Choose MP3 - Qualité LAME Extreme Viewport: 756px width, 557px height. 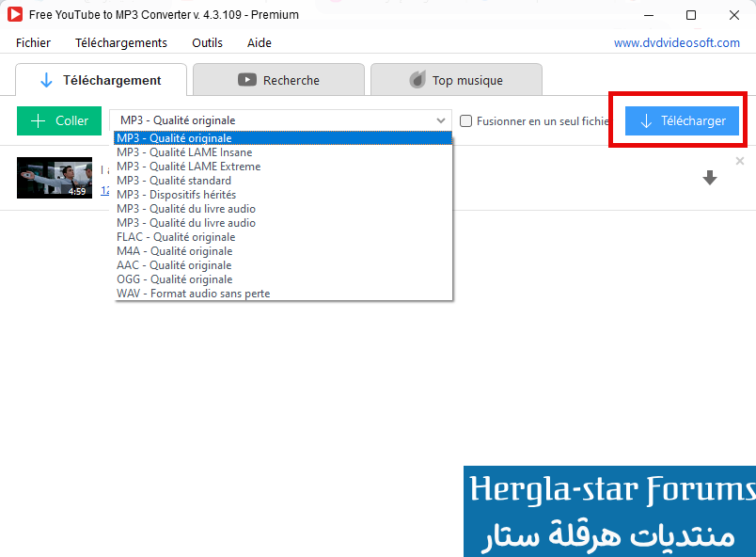pyautogui.click(x=284, y=167)
